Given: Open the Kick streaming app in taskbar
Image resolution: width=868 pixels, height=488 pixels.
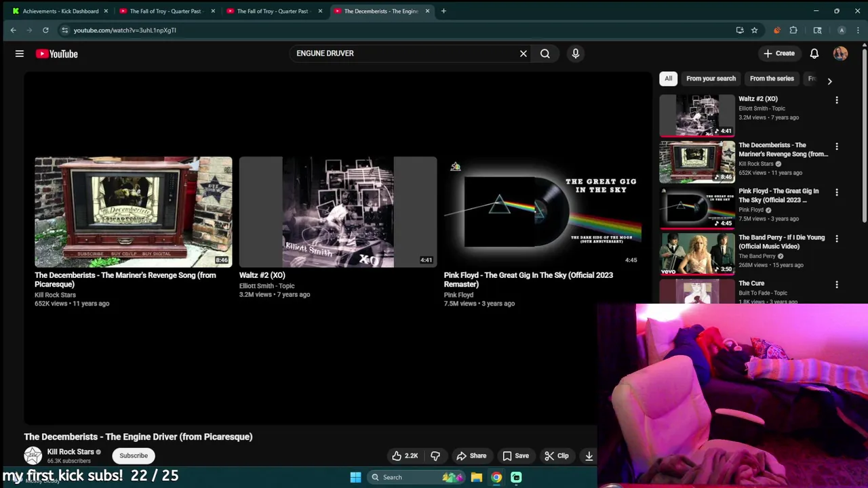Looking at the screenshot, I should click(516, 477).
